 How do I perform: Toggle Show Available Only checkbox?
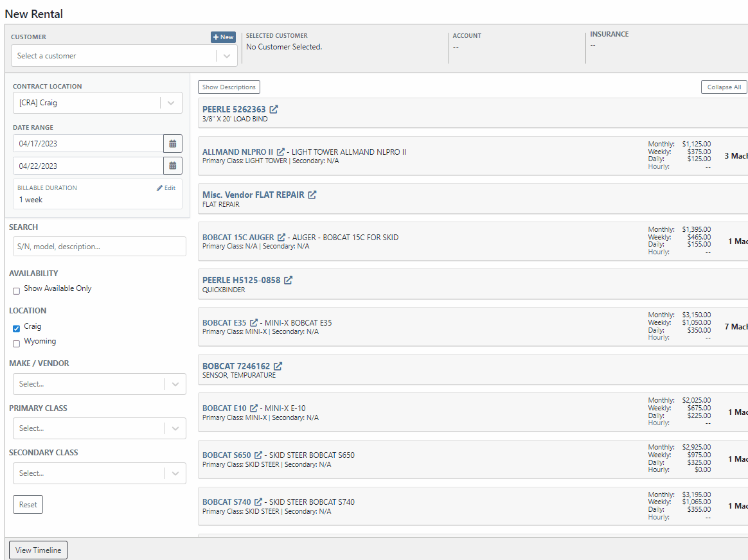pos(16,291)
